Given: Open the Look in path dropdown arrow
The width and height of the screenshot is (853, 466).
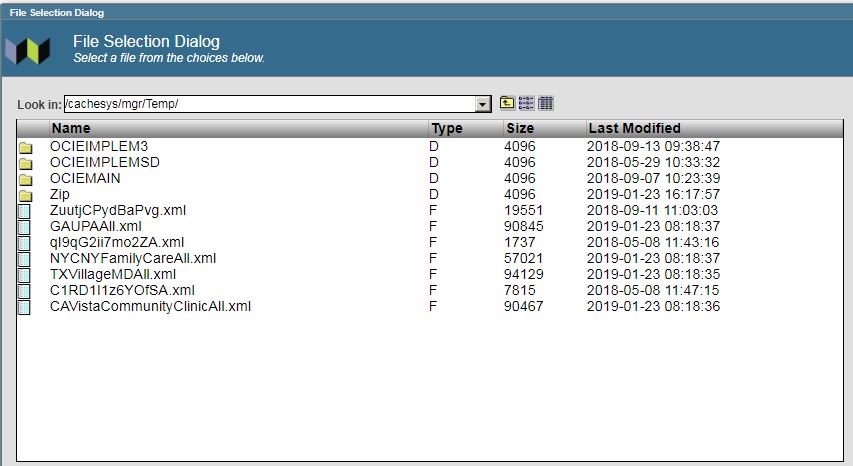Looking at the screenshot, I should point(483,104).
